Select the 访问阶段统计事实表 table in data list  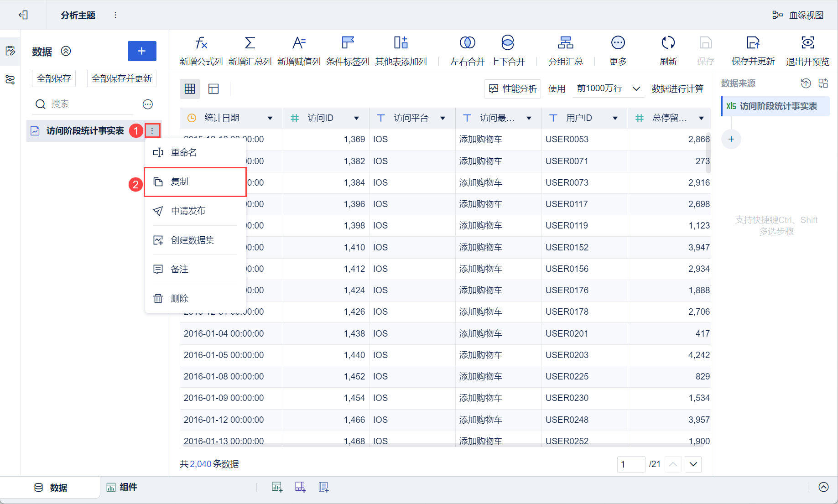(85, 131)
